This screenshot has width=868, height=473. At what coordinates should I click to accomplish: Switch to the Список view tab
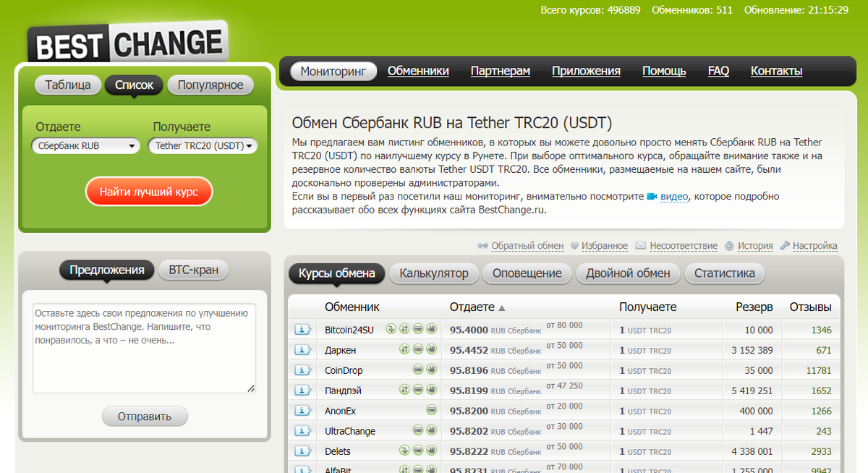[x=134, y=85]
